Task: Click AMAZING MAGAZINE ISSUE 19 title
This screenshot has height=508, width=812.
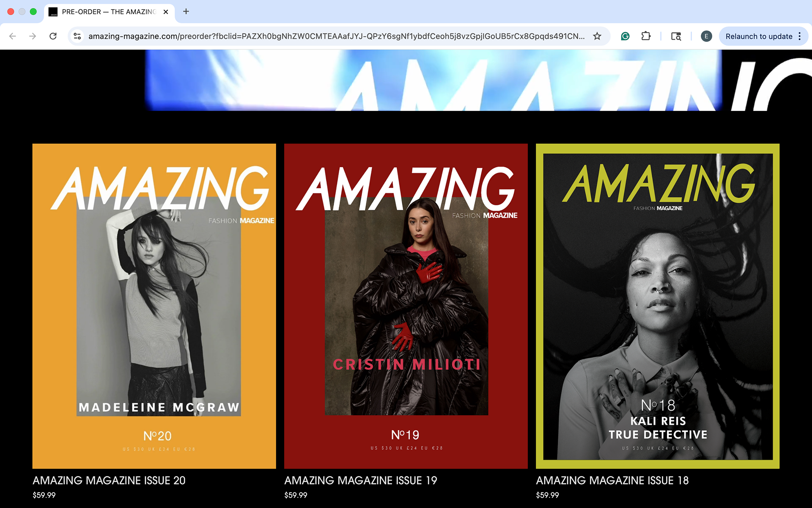Action: click(x=361, y=480)
